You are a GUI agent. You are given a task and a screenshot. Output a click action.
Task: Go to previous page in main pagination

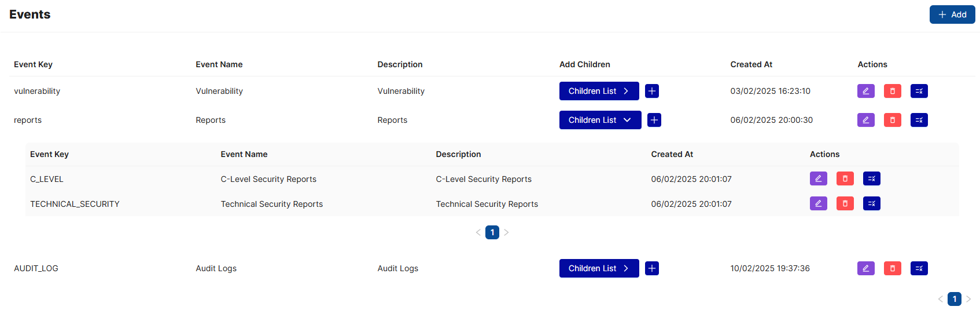(940, 299)
